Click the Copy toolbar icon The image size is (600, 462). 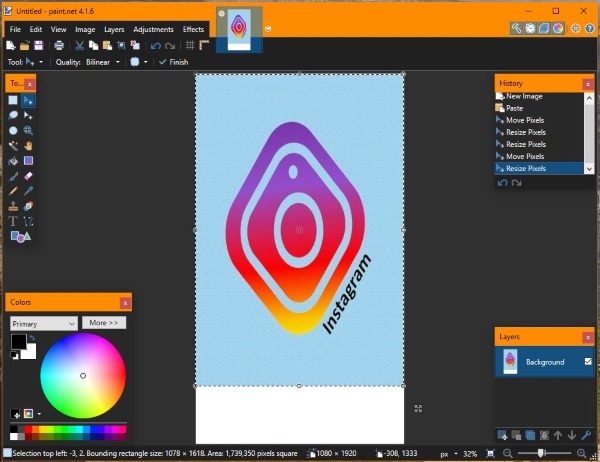[x=93, y=46]
